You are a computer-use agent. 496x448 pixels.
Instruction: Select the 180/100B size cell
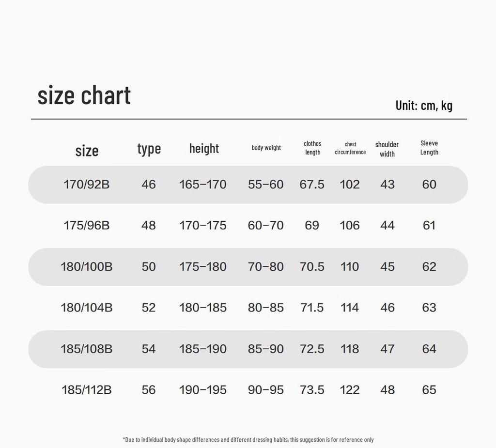[x=86, y=267]
